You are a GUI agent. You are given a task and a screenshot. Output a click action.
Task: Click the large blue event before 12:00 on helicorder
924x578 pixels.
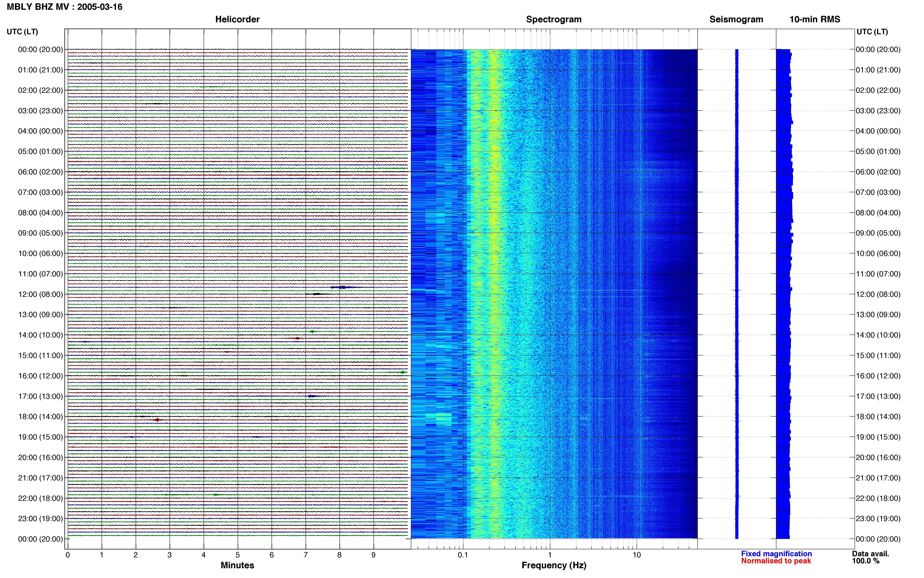coord(344,287)
